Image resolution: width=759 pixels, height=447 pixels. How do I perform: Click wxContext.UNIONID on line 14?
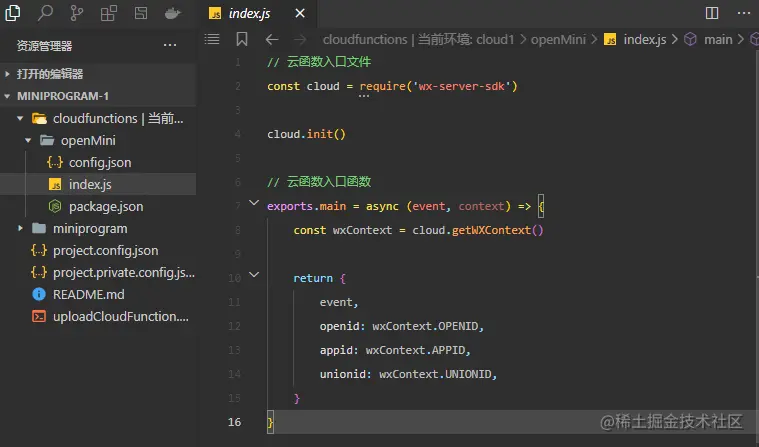tap(435, 374)
